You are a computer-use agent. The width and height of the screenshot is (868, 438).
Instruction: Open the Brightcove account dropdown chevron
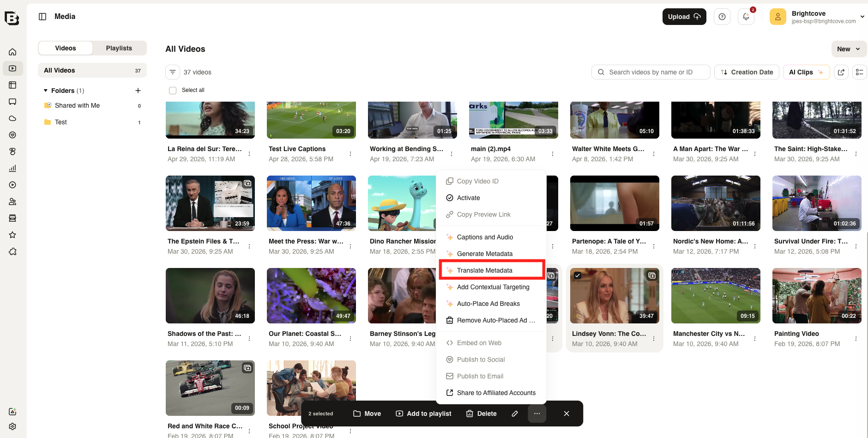coord(862,17)
